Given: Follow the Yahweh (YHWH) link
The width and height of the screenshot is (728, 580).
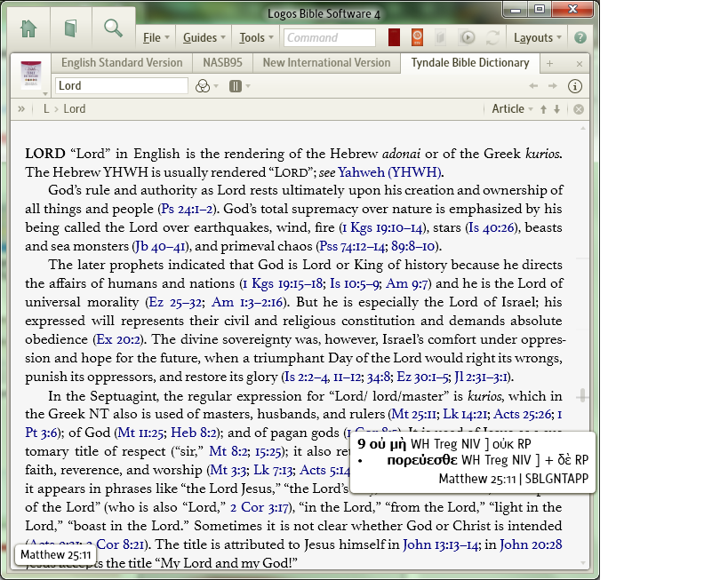Looking at the screenshot, I should (x=389, y=172).
